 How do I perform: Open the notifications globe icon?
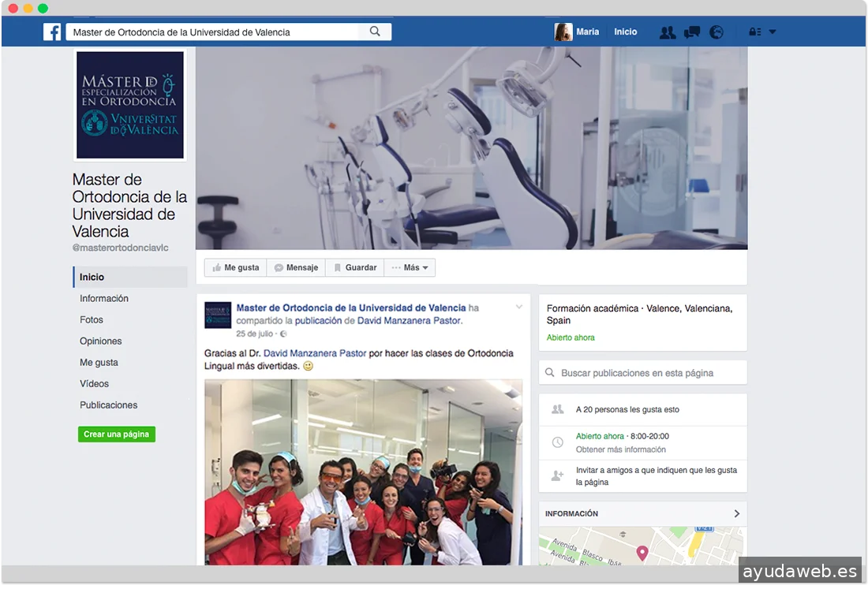click(716, 32)
